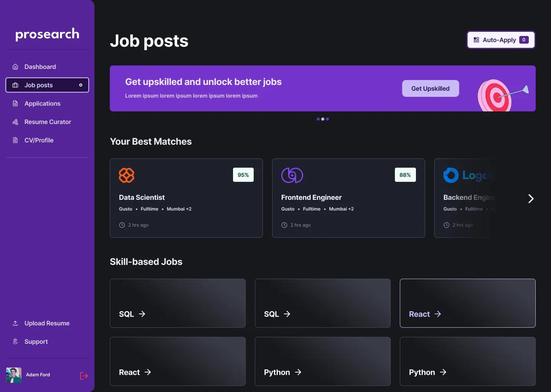Click the clock icon on Data Scientist card

(x=122, y=225)
